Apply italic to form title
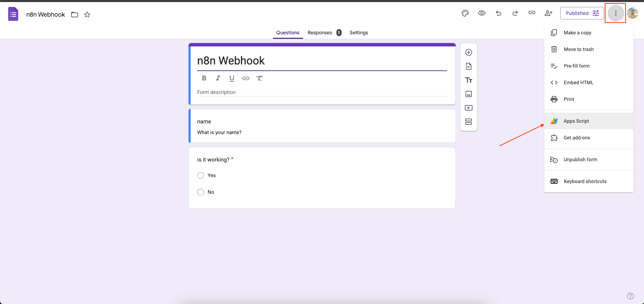This screenshot has height=304, width=644. tap(218, 78)
